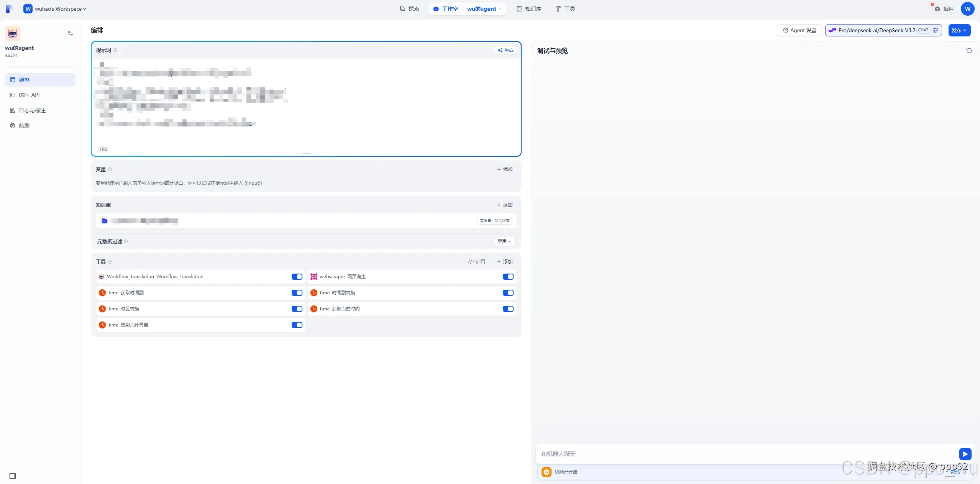This screenshot has height=484, width=980.
Task: Open the agent app settings slider icon
Action: pyautogui.click(x=71, y=33)
